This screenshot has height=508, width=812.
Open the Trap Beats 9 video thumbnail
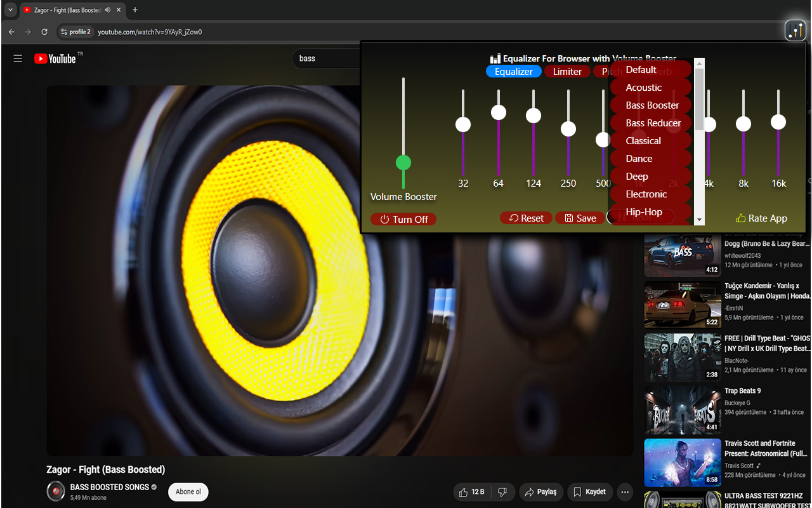pyautogui.click(x=683, y=410)
